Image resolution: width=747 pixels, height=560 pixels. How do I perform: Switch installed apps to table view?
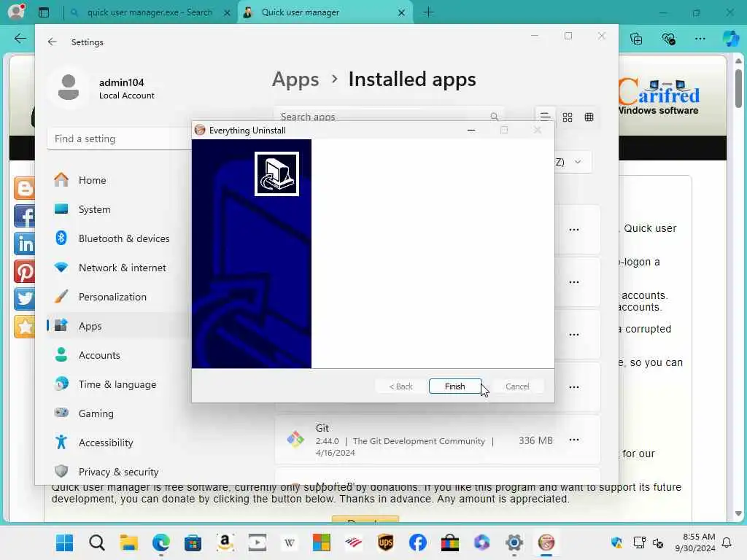[589, 117]
